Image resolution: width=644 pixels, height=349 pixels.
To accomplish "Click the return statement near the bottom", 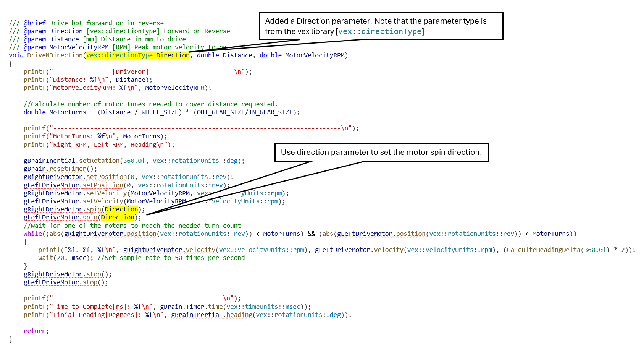I will click(x=36, y=331).
